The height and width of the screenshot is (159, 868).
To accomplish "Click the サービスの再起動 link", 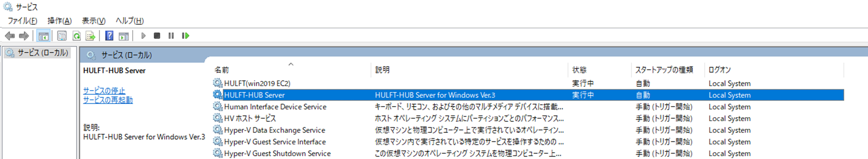I will [x=108, y=100].
